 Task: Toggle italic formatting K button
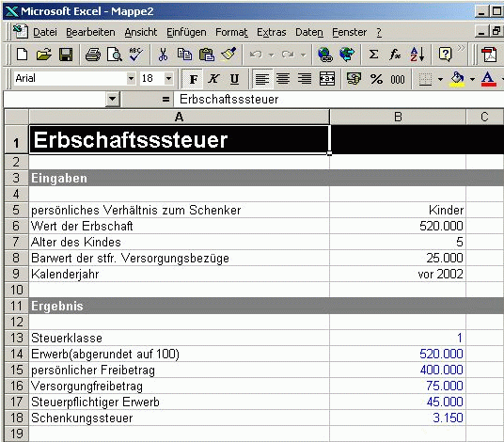point(213,79)
